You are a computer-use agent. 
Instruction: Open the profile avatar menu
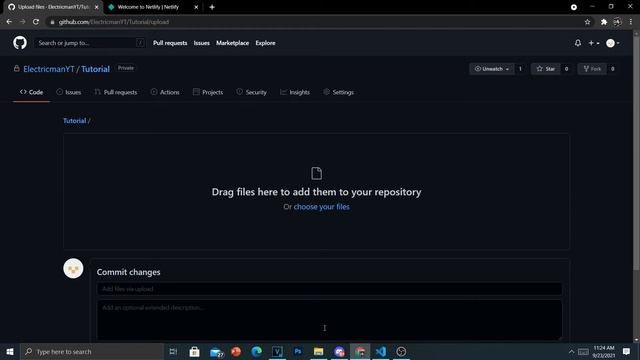pyautogui.click(x=613, y=43)
